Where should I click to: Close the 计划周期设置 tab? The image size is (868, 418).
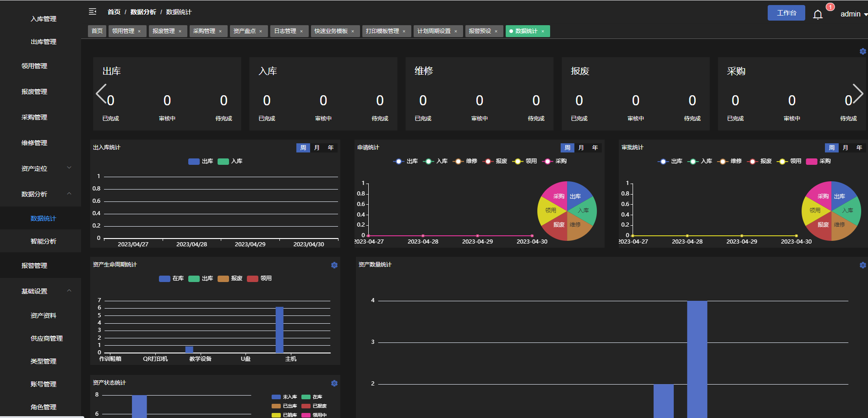coord(456,31)
